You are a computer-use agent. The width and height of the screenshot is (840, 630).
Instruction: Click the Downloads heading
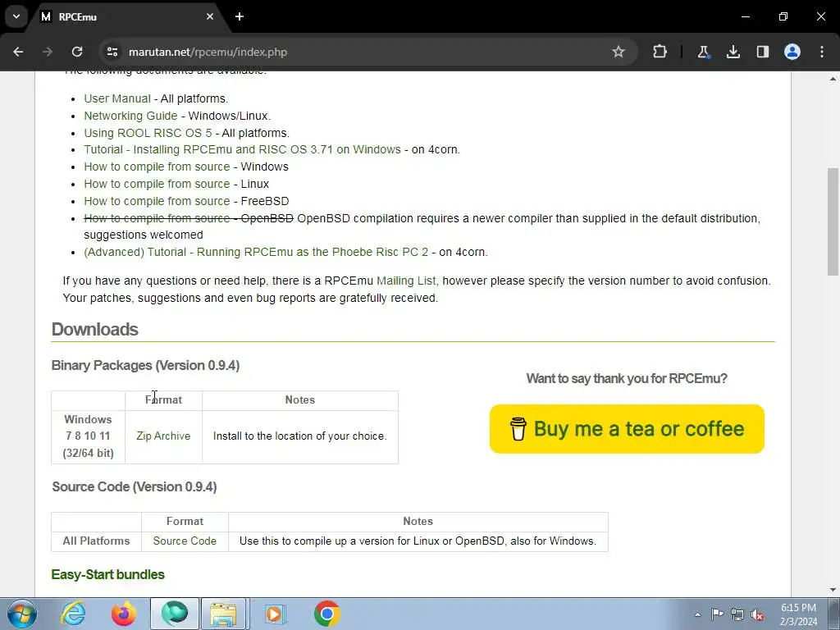[95, 330]
